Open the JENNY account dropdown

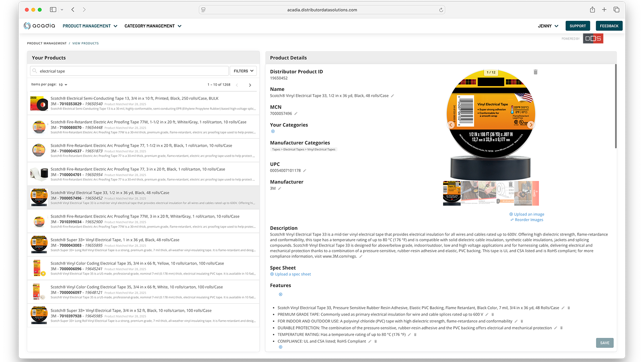[548, 26]
